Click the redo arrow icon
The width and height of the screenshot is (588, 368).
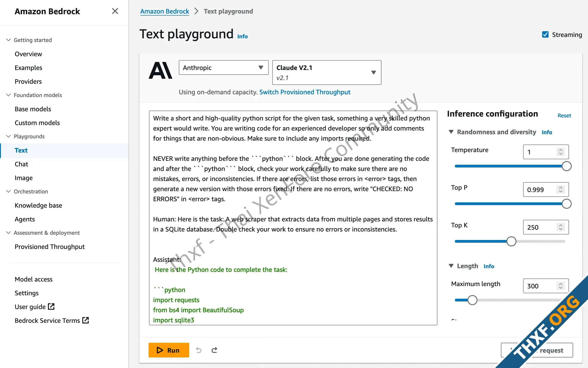pos(214,350)
